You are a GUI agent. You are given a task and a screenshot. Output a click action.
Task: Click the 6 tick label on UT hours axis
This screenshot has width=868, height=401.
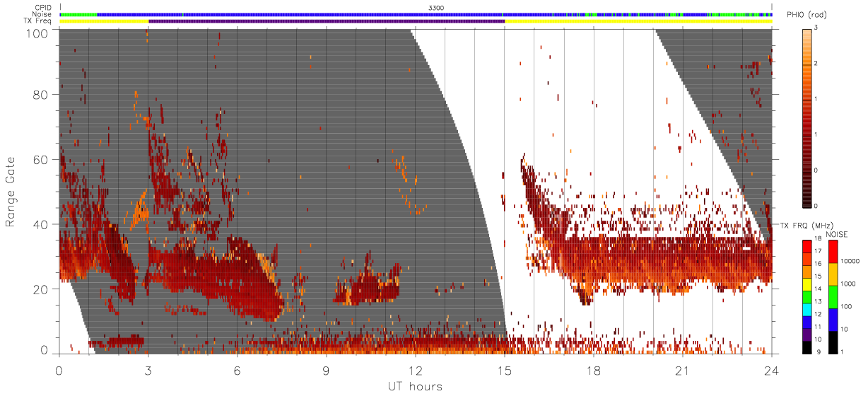click(237, 371)
